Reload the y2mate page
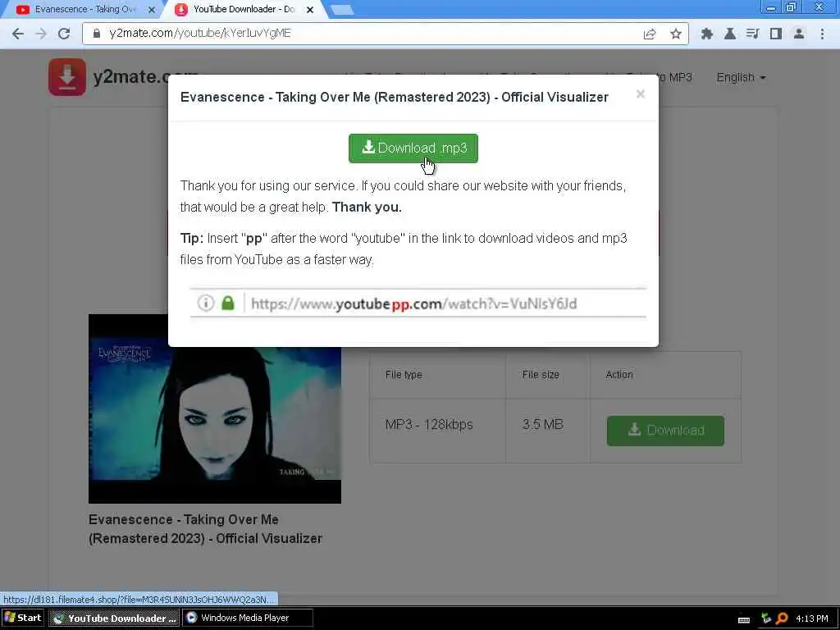This screenshot has height=630, width=840. point(64,33)
